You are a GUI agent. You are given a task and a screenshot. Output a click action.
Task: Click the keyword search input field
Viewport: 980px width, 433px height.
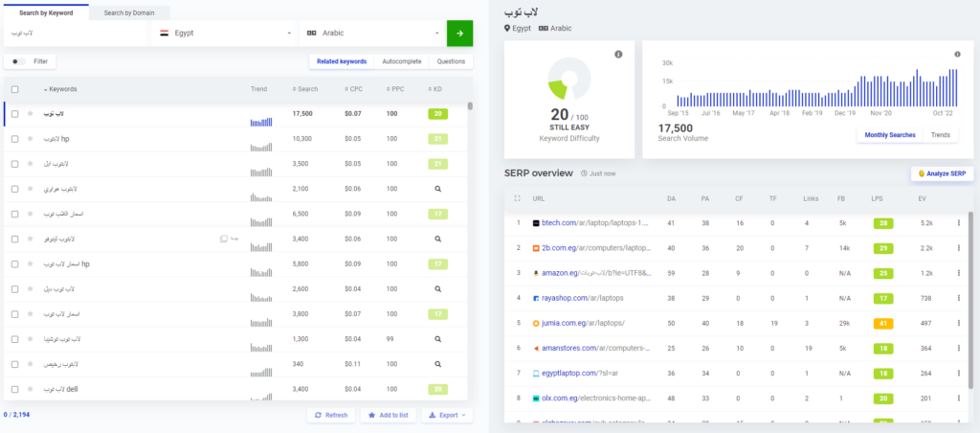coord(77,34)
